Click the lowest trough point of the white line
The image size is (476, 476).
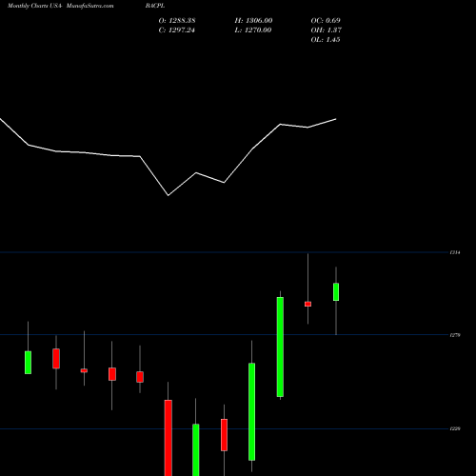[169, 195]
